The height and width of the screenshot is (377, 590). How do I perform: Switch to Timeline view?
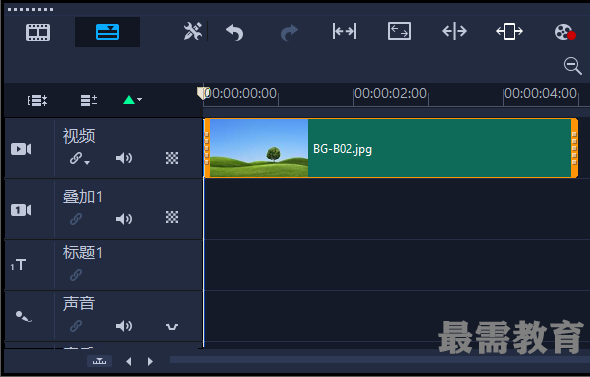[x=107, y=32]
